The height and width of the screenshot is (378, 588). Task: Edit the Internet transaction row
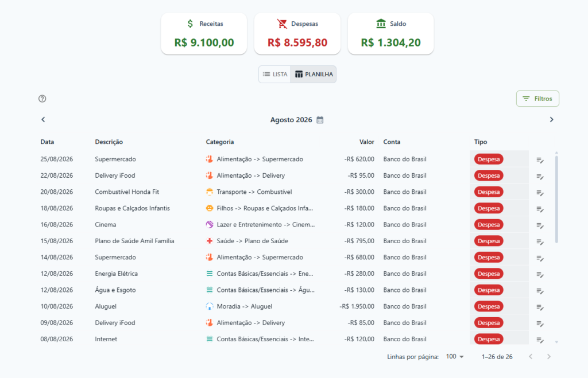(540, 340)
